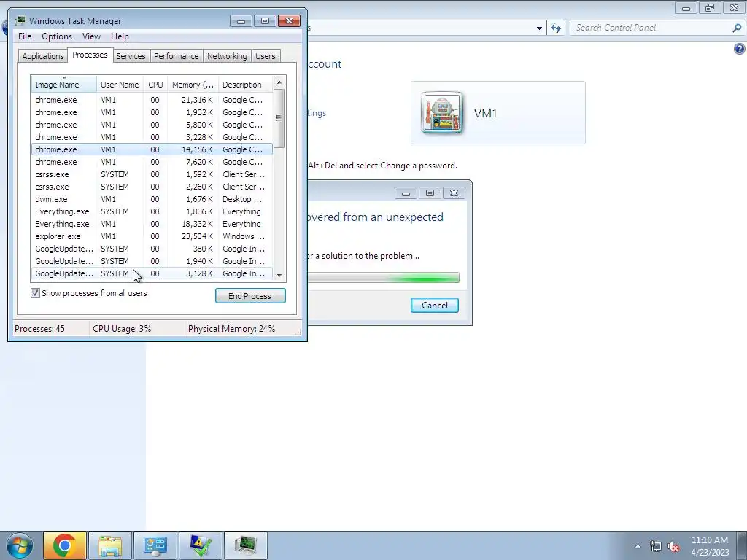Click the End Process button
This screenshot has height=560, width=747.
pos(250,296)
